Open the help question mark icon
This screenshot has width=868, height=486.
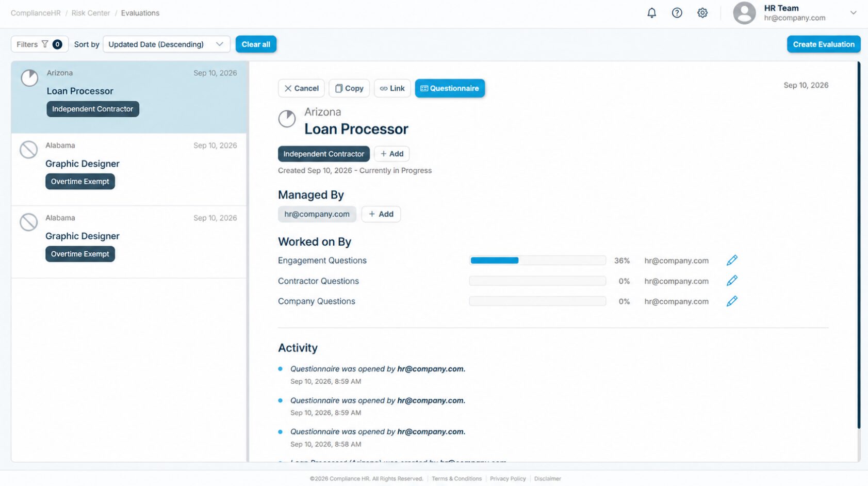tap(677, 13)
